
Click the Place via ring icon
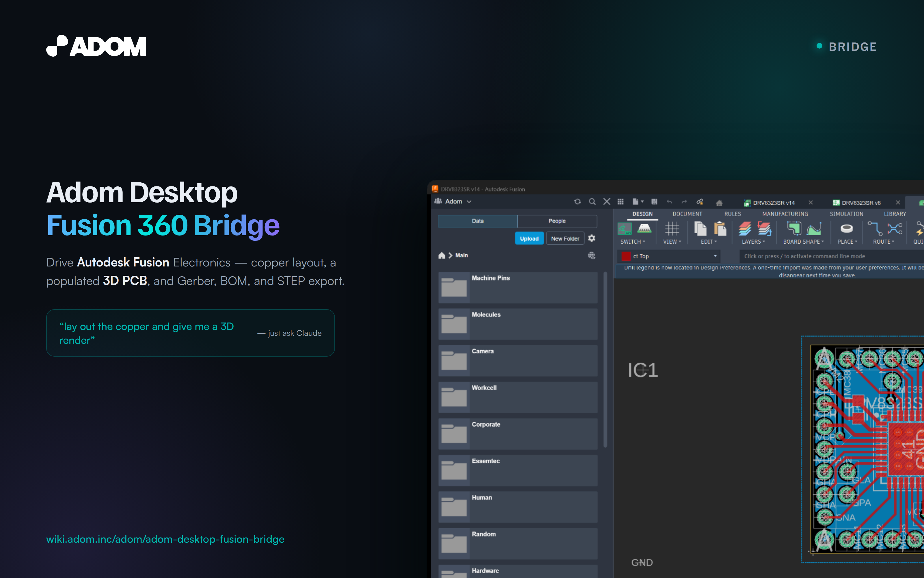(x=847, y=229)
